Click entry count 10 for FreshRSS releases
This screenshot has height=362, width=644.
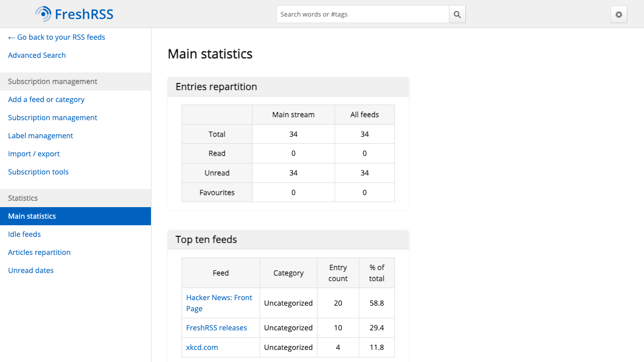click(x=338, y=328)
